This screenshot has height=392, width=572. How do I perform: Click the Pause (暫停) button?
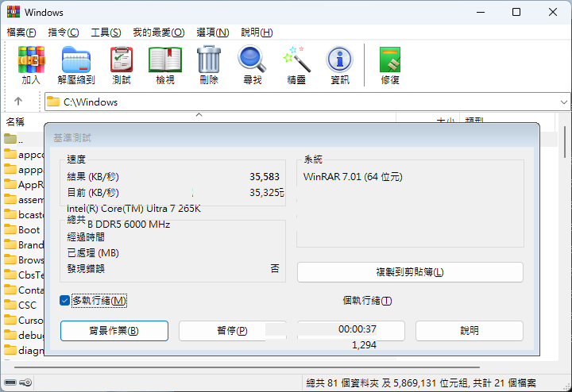click(232, 331)
